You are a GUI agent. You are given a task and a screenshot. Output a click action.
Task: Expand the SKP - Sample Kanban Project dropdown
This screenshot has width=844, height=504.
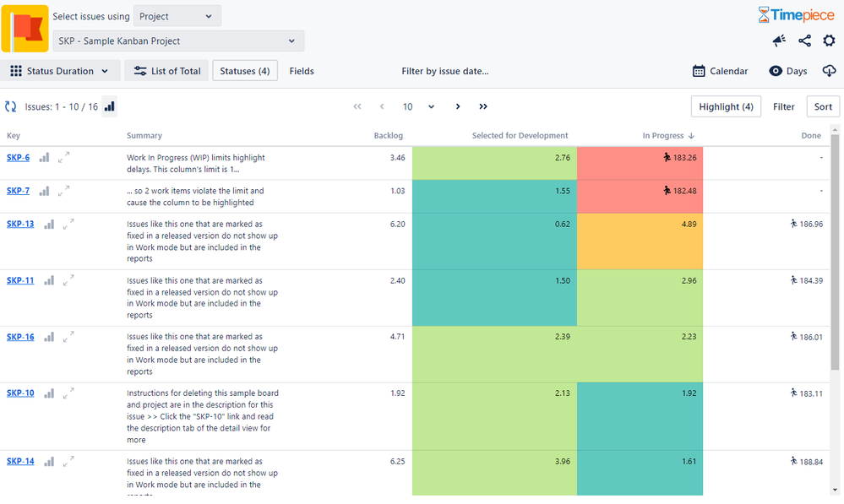click(178, 41)
